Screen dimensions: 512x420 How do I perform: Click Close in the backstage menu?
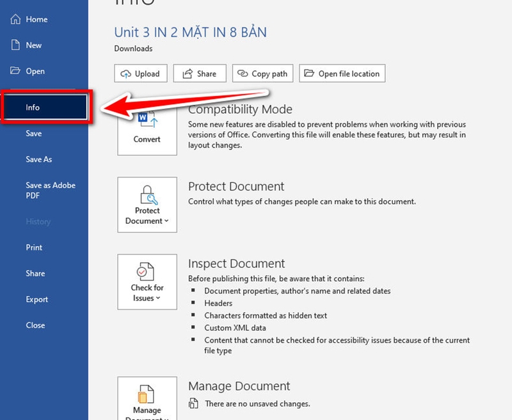click(35, 325)
